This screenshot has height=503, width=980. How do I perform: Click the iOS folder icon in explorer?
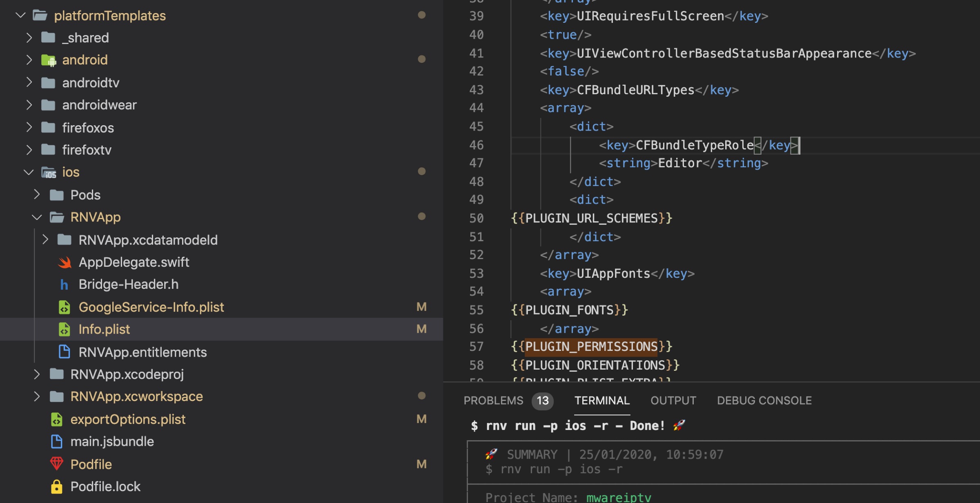[49, 172]
